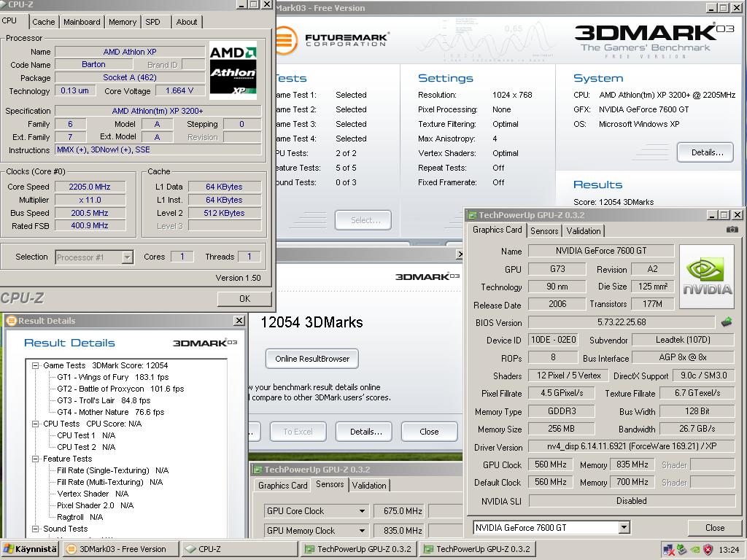The image size is (747, 560).
Task: Open the NVIDIA GeForce 7600 GT card dropdown
Action: click(624, 528)
